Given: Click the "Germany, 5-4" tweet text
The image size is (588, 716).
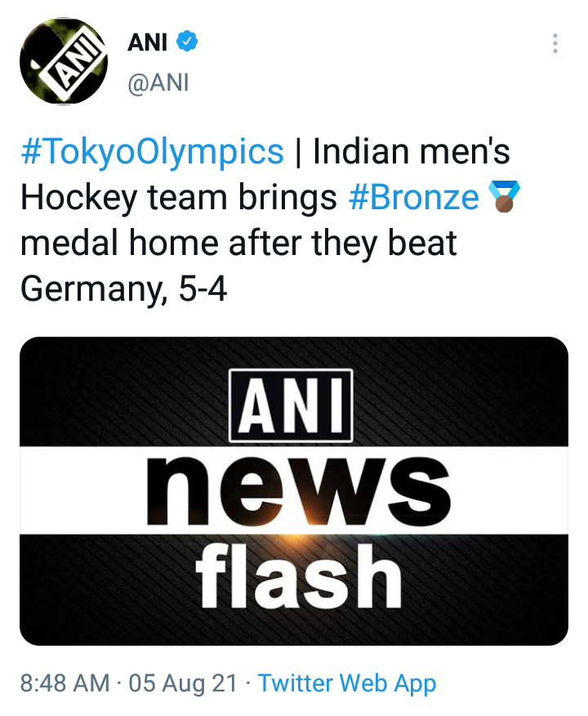Looking at the screenshot, I should tap(122, 289).
